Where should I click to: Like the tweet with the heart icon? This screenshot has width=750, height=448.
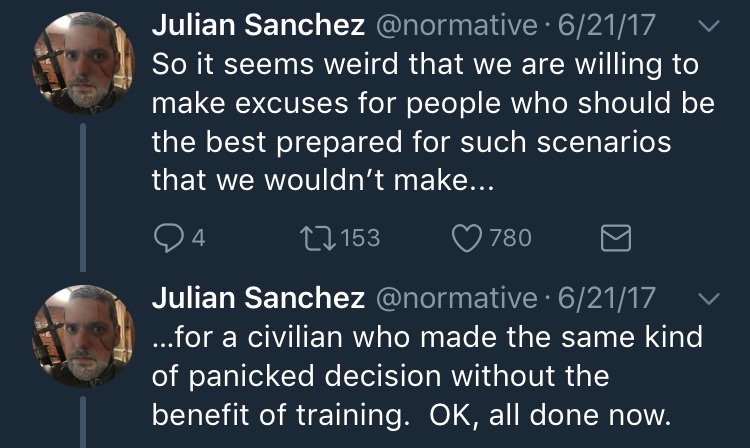[467, 238]
